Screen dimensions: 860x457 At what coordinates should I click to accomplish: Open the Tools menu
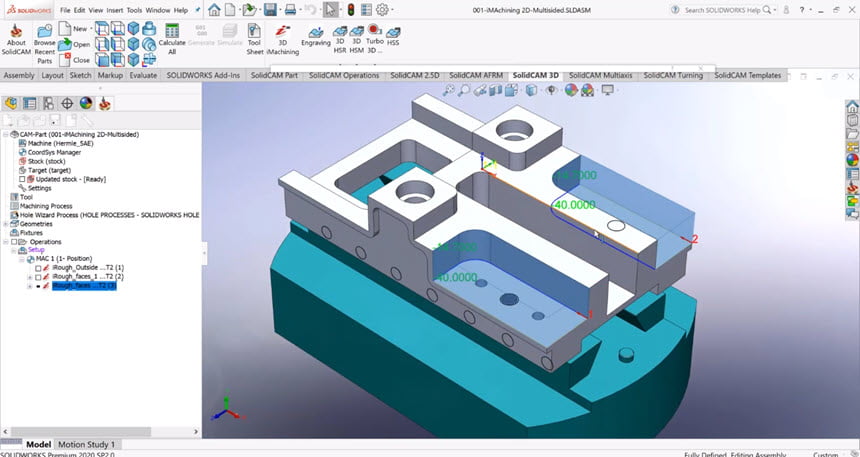click(x=134, y=10)
